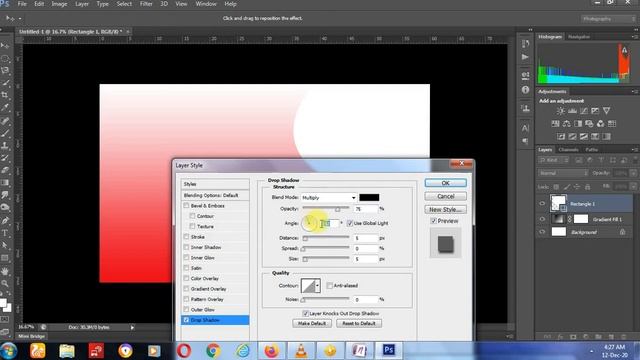Select the Gradient tool
The image size is (640, 360).
coord(5,182)
